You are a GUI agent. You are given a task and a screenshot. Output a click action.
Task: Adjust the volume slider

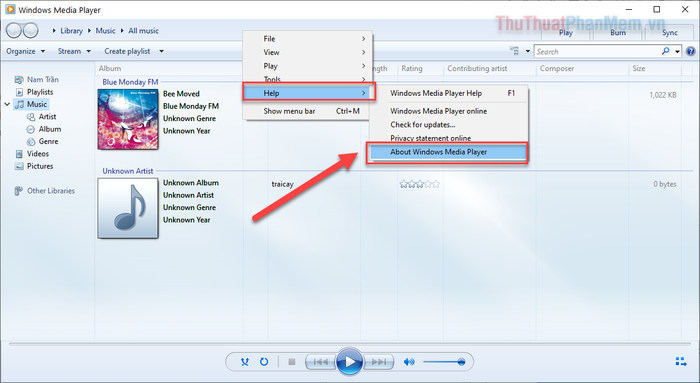pos(444,362)
